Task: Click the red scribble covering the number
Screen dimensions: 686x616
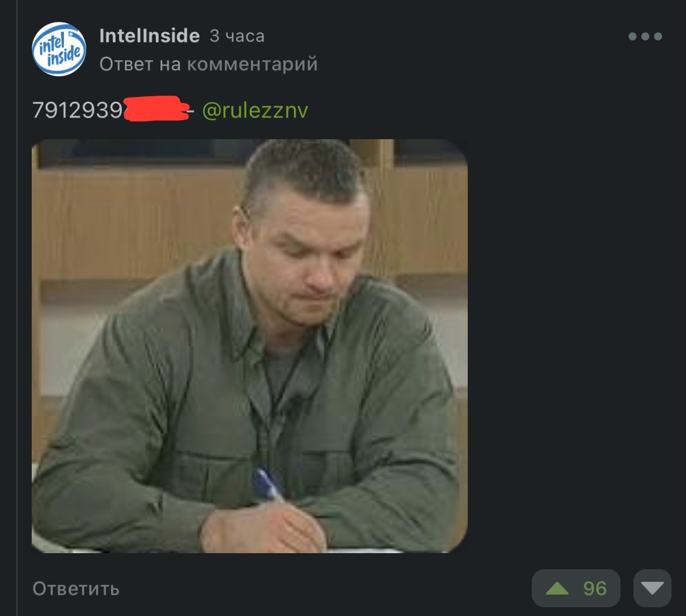Action: pos(157,109)
